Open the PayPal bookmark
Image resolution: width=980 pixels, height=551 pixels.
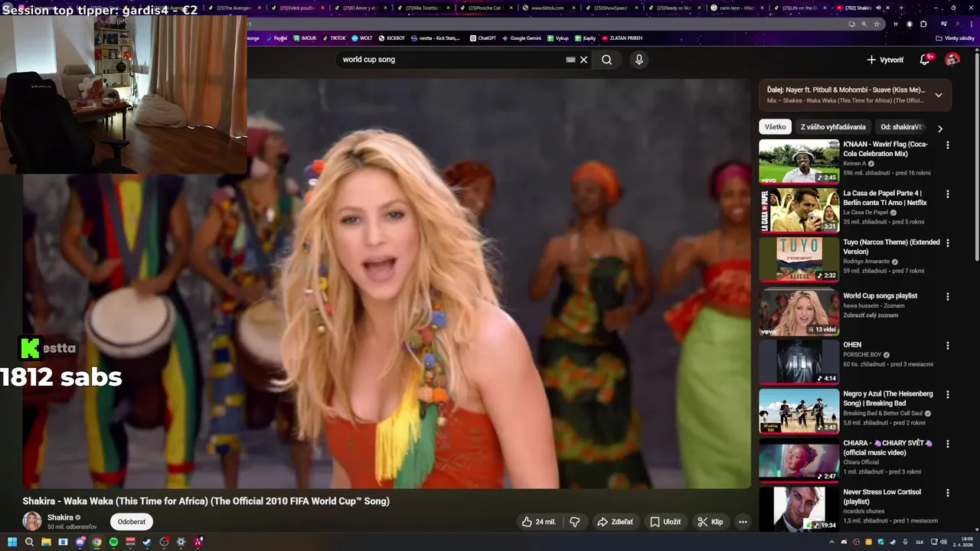[276, 37]
